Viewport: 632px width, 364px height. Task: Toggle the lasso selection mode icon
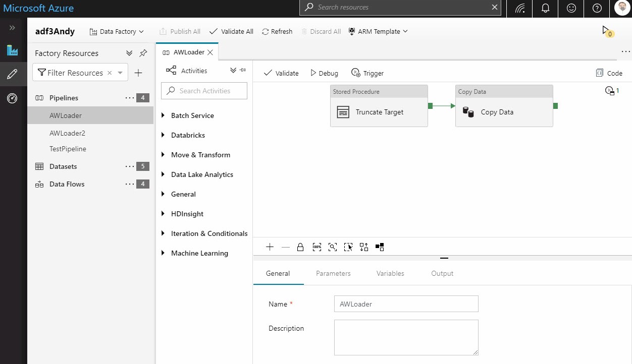tap(348, 247)
